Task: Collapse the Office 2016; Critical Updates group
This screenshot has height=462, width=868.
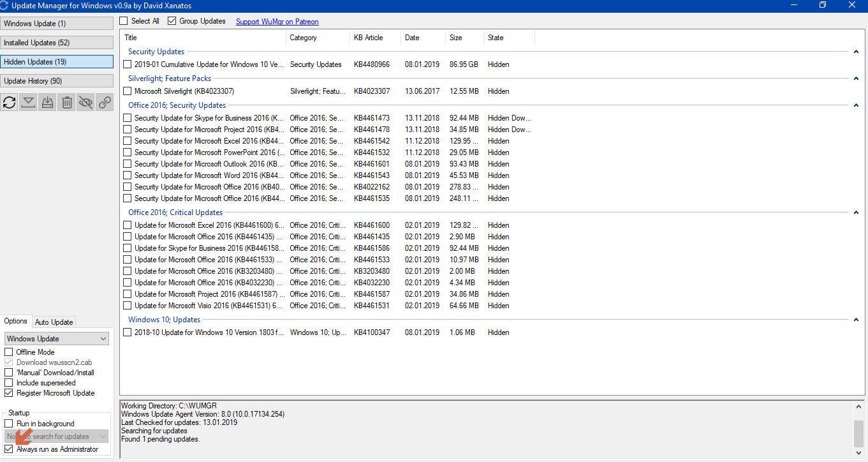Action: (x=856, y=212)
